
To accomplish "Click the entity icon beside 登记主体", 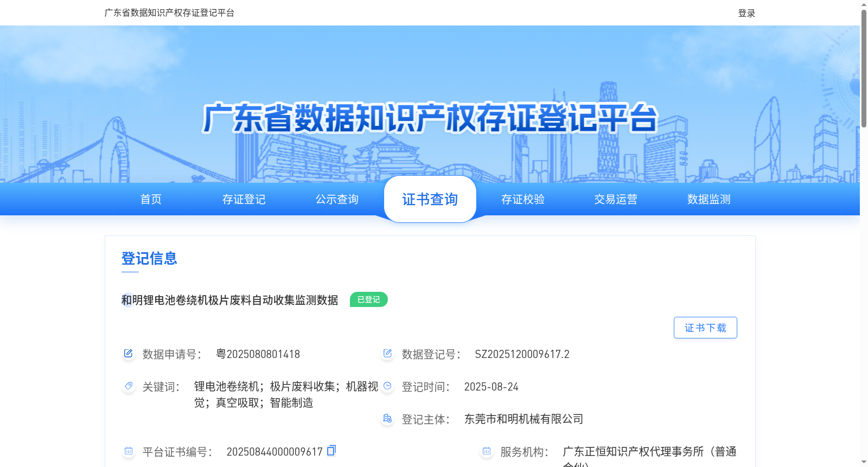I will pos(387,419).
